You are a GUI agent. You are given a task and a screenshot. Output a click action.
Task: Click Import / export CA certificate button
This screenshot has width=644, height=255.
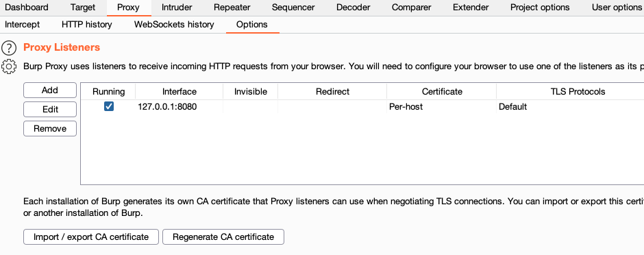tap(90, 237)
